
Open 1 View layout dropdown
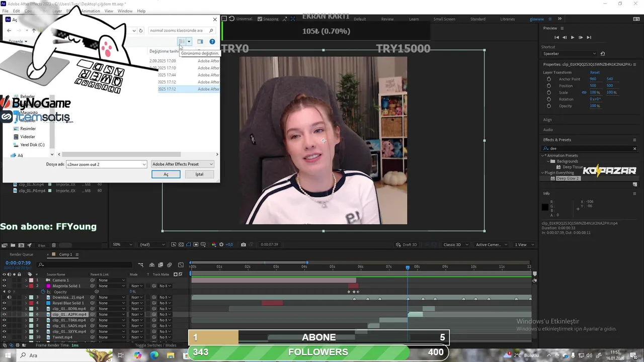tap(523, 244)
